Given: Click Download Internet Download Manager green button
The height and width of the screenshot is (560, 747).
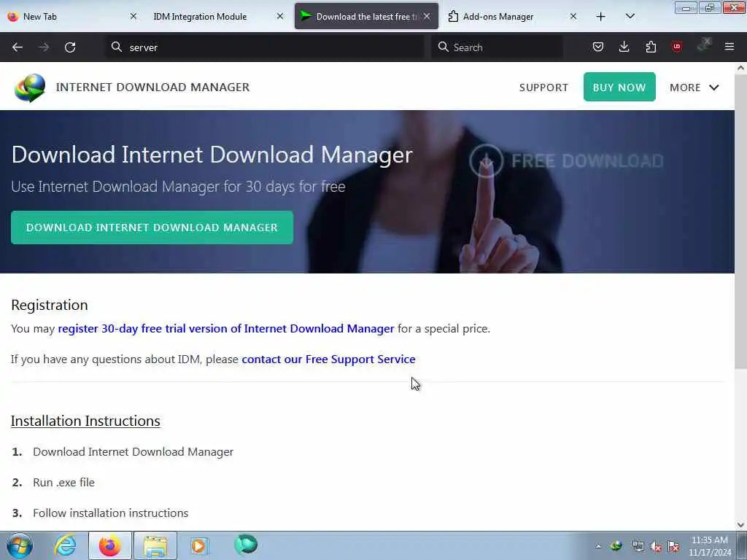Looking at the screenshot, I should click(x=152, y=227).
